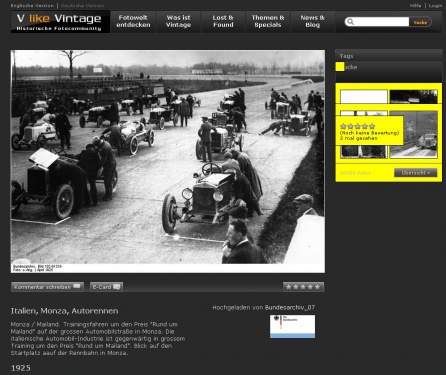The image size is (446, 375).
Task: Open the Übersicht overview button
Action: tap(416, 173)
